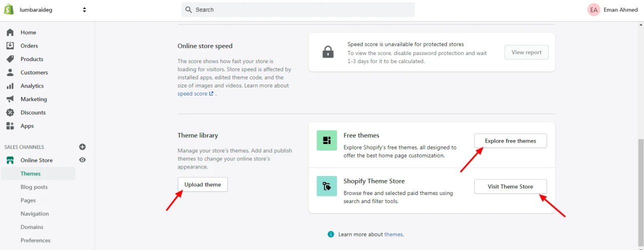Image resolution: width=644 pixels, height=250 pixels.
Task: Click the Upload theme button
Action: 203,184
